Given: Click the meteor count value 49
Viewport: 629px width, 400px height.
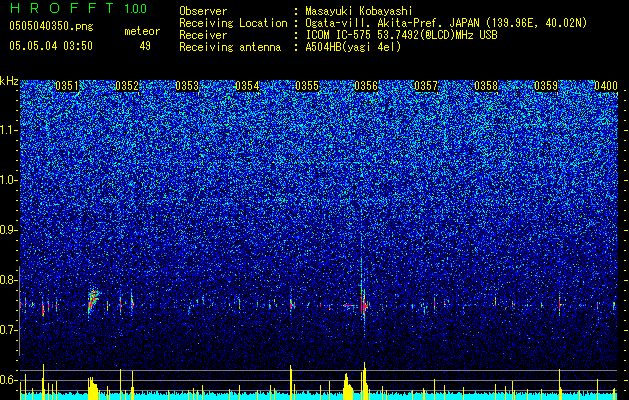Looking at the screenshot, I should (x=145, y=46).
